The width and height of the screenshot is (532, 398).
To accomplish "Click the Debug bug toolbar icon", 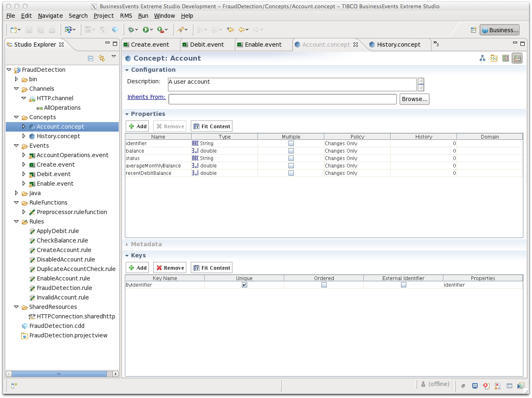I will click(x=131, y=30).
